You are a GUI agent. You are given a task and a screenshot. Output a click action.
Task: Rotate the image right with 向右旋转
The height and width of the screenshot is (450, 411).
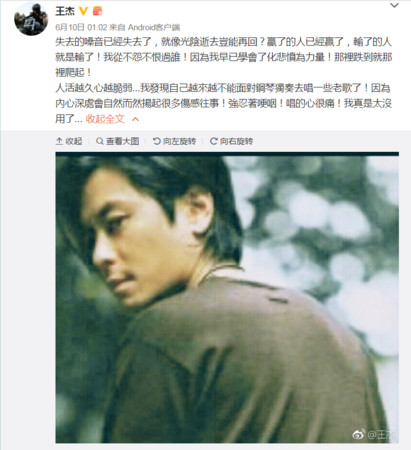pos(231,141)
